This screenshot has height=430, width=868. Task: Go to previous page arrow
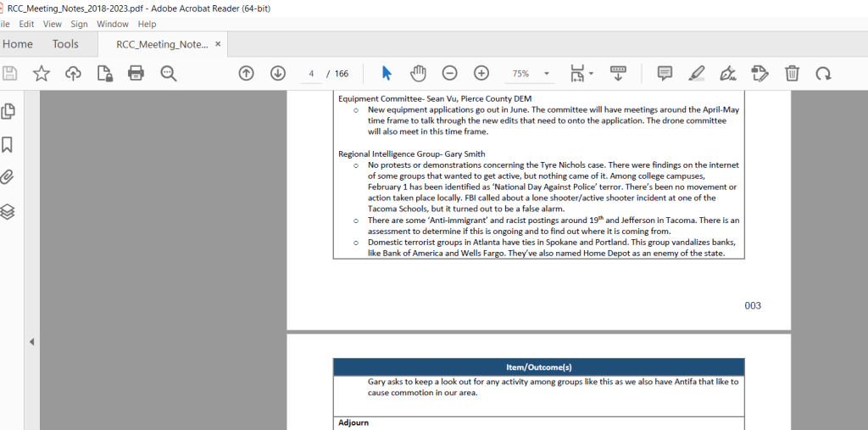[x=246, y=74]
